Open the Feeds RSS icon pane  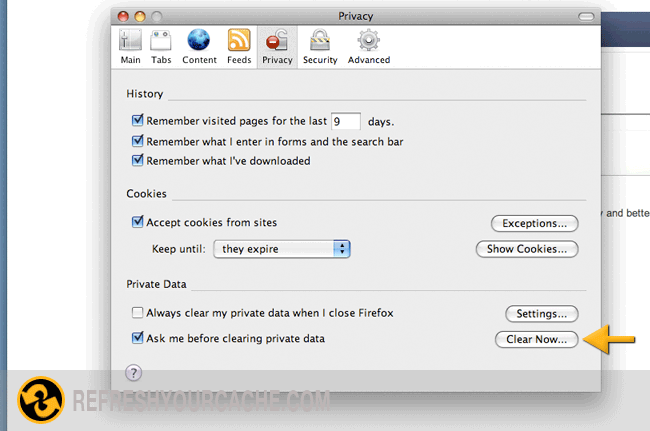[x=239, y=46]
